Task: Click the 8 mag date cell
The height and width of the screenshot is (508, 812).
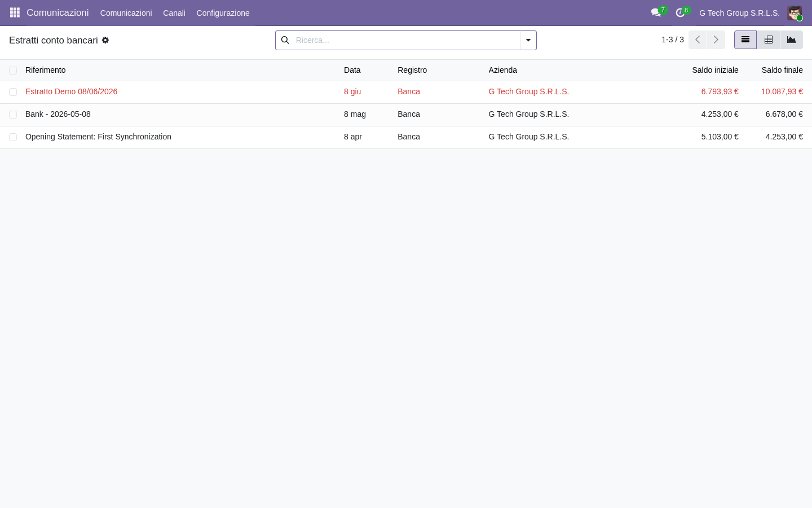Action: 355,114
